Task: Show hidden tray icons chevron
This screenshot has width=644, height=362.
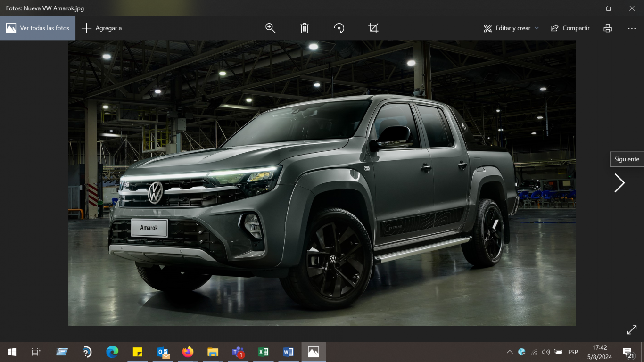Action: click(x=510, y=352)
